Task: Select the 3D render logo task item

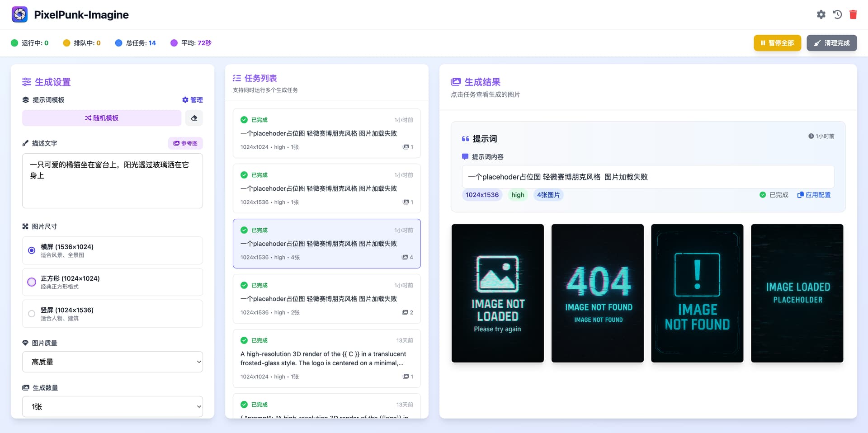Action: [327, 358]
